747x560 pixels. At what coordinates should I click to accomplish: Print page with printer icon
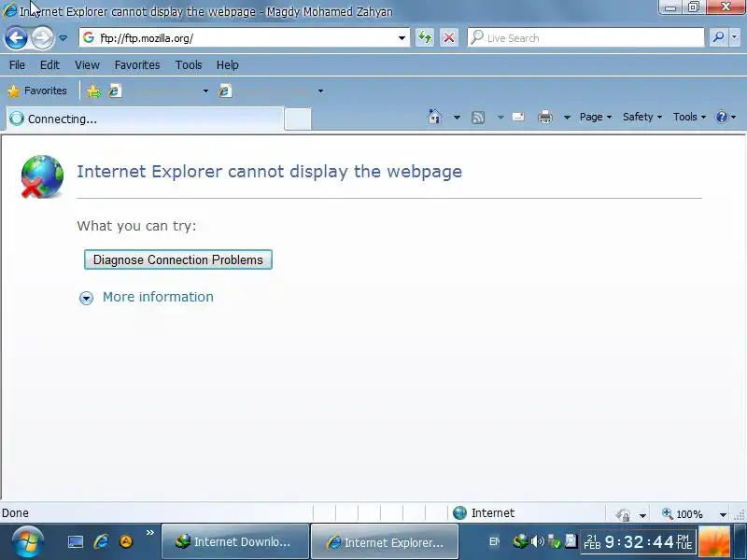click(x=545, y=117)
